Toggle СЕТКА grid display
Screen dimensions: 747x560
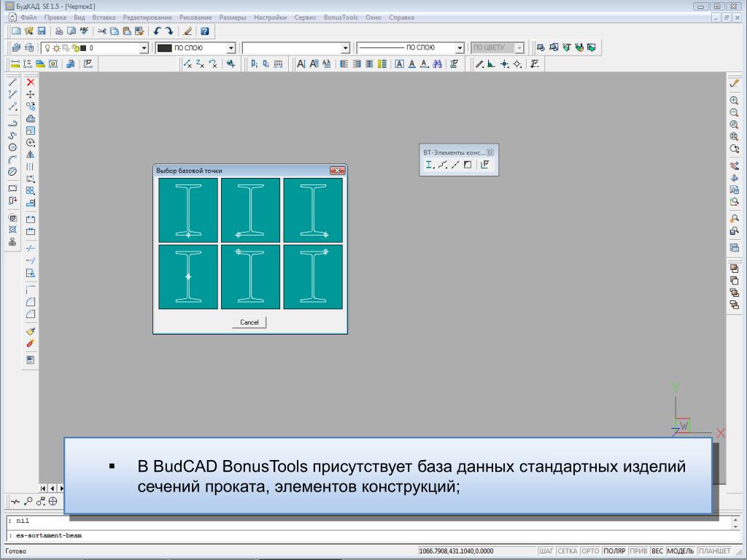click(x=567, y=551)
